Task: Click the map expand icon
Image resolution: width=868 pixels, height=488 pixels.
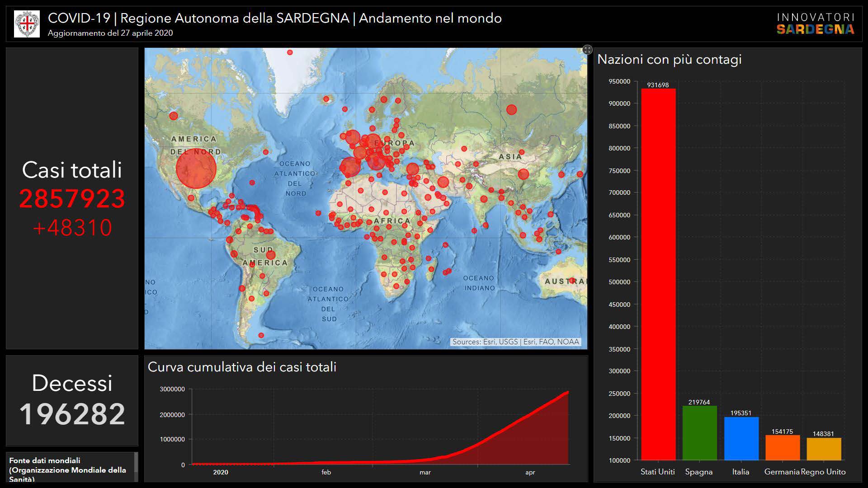Action: (x=587, y=50)
